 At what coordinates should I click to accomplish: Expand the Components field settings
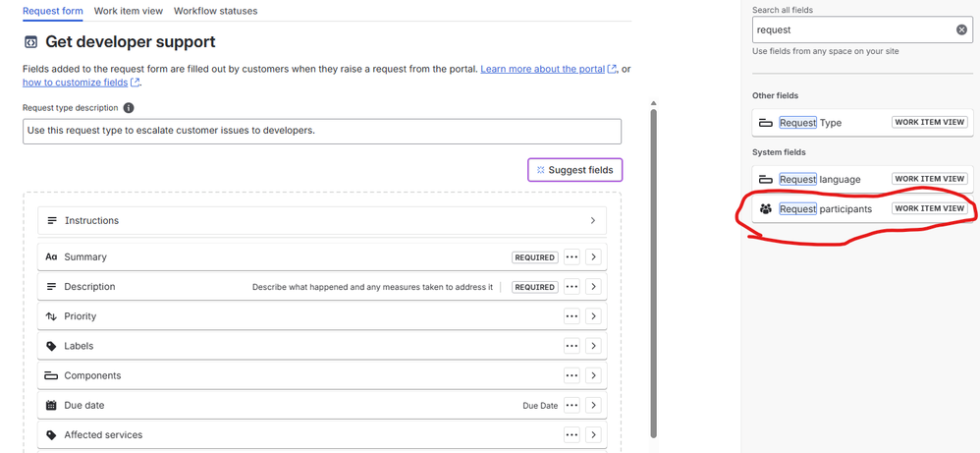[x=594, y=375]
